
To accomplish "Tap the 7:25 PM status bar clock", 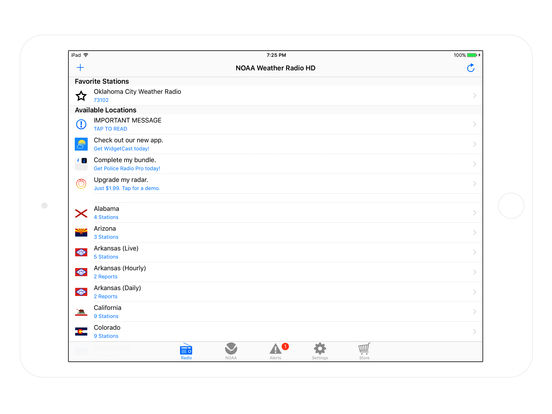I will point(276,55).
